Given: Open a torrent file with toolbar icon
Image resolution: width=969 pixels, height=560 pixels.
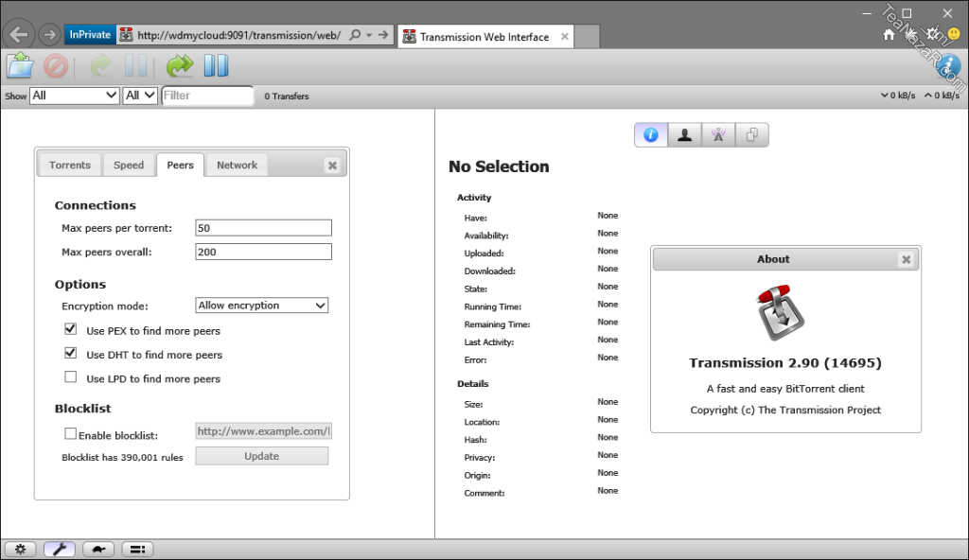Looking at the screenshot, I should pyautogui.click(x=20, y=65).
